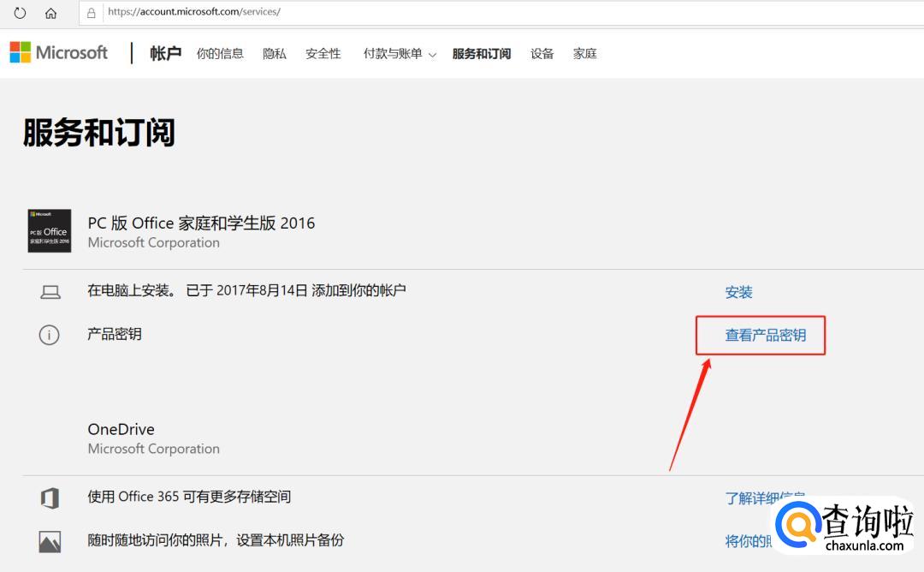
Task: Click the photo icon beside 随时随地访问你的照片
Action: pyautogui.click(x=50, y=541)
